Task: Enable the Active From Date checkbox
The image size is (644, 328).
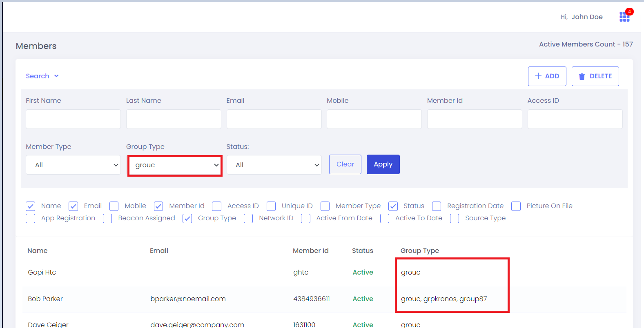Action: point(305,218)
